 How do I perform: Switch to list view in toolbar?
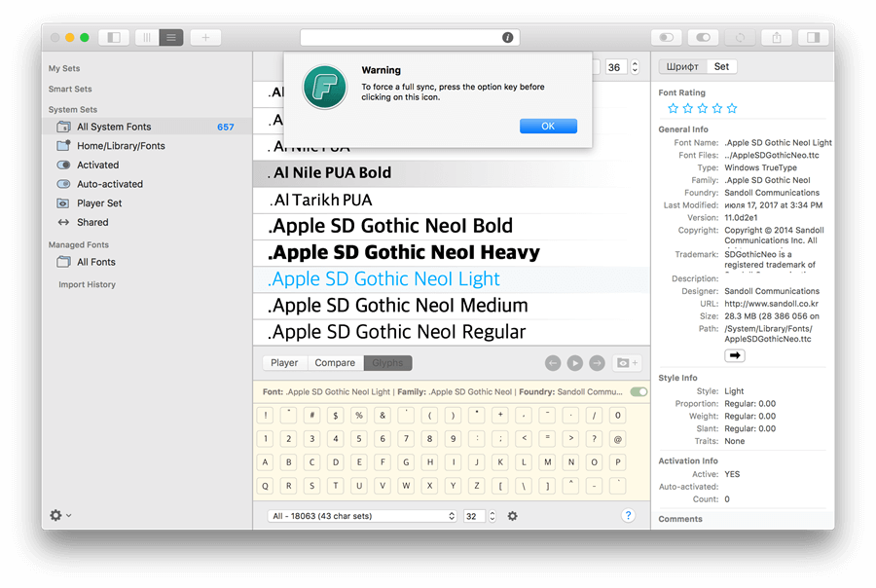pos(171,37)
